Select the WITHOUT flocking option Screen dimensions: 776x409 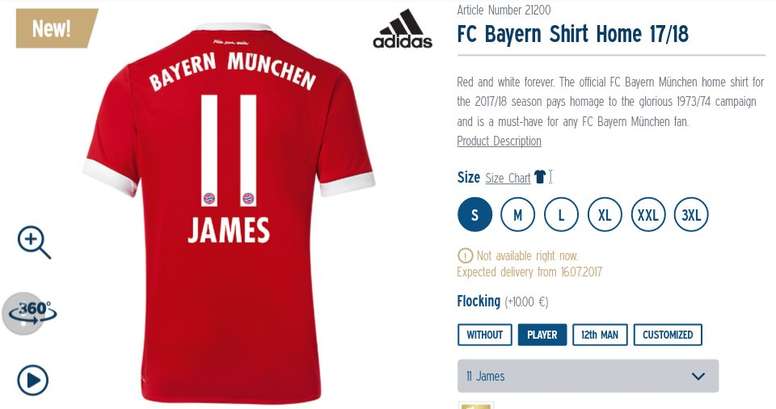click(485, 335)
